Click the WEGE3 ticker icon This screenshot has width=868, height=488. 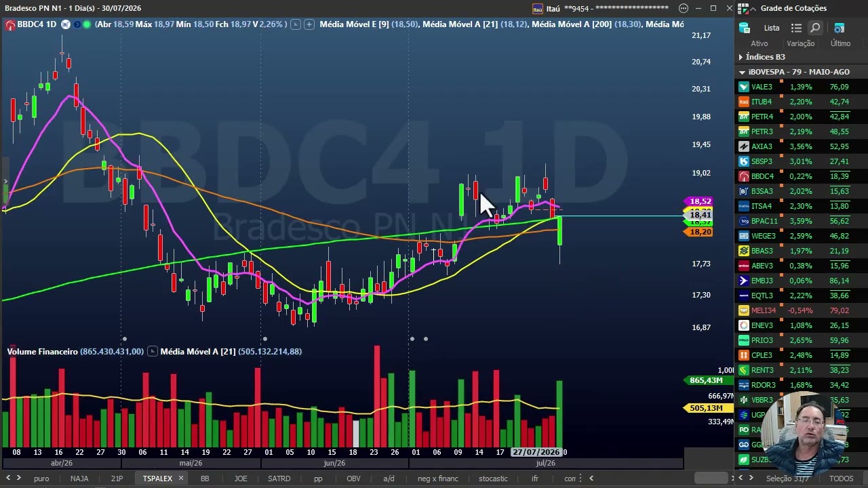coord(744,236)
